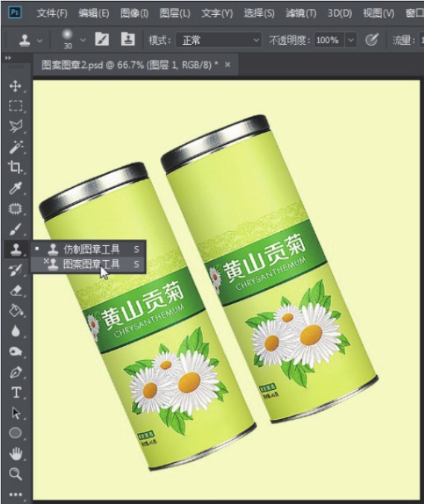The height and width of the screenshot is (504, 424).
Task: Click the 模式 label
Action: (159, 40)
